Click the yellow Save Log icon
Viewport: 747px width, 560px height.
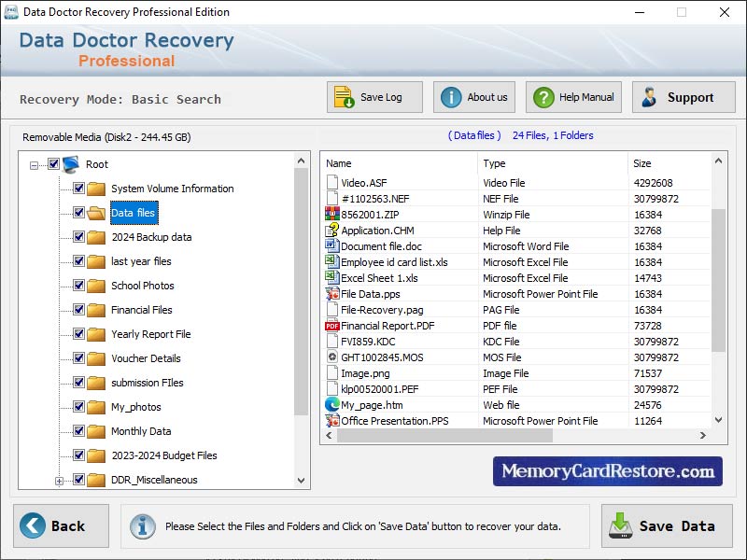click(x=342, y=96)
